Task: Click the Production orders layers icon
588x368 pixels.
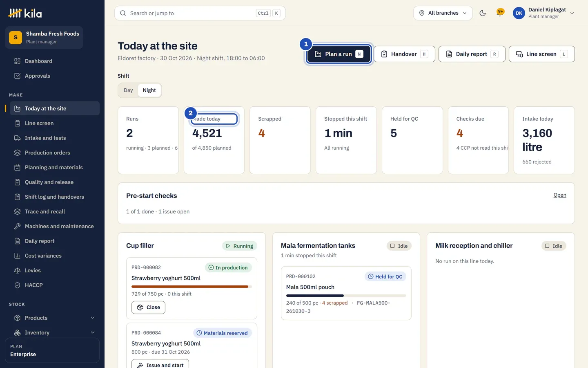Action: pos(17,153)
